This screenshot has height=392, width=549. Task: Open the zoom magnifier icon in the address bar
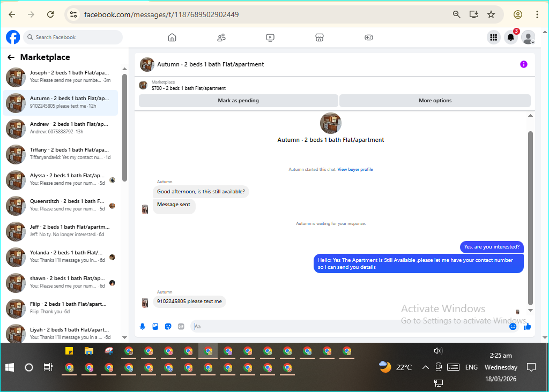[457, 14]
